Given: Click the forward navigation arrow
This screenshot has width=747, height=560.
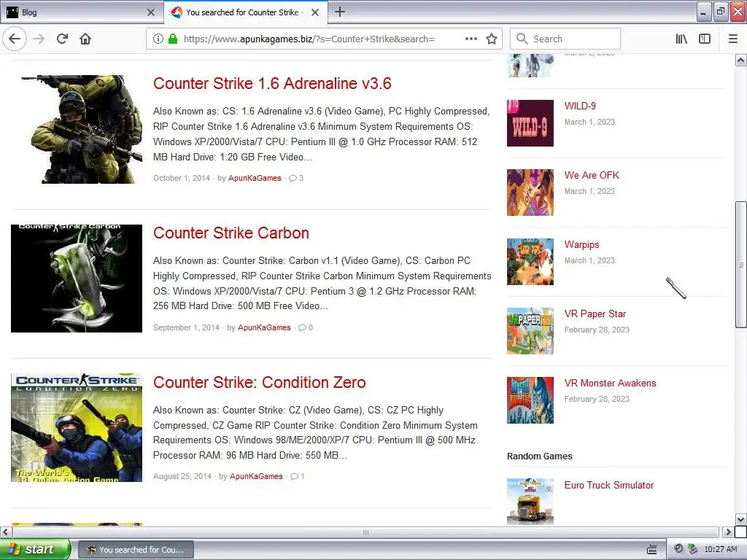Looking at the screenshot, I should coord(39,39).
